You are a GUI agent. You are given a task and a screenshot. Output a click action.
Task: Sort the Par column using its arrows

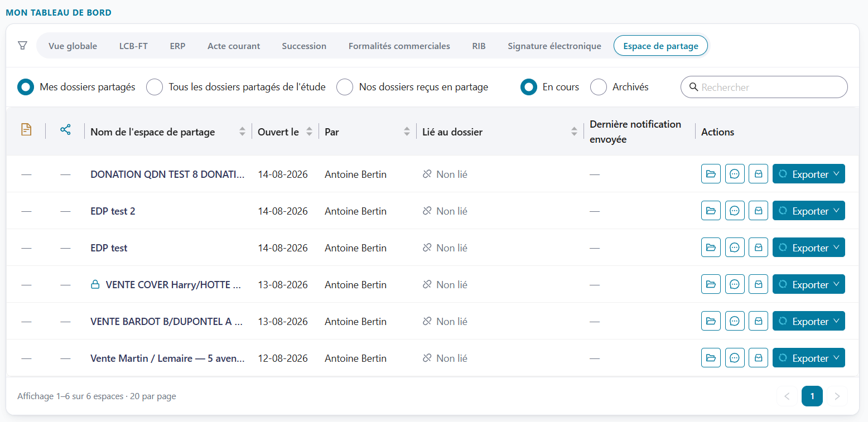407,132
